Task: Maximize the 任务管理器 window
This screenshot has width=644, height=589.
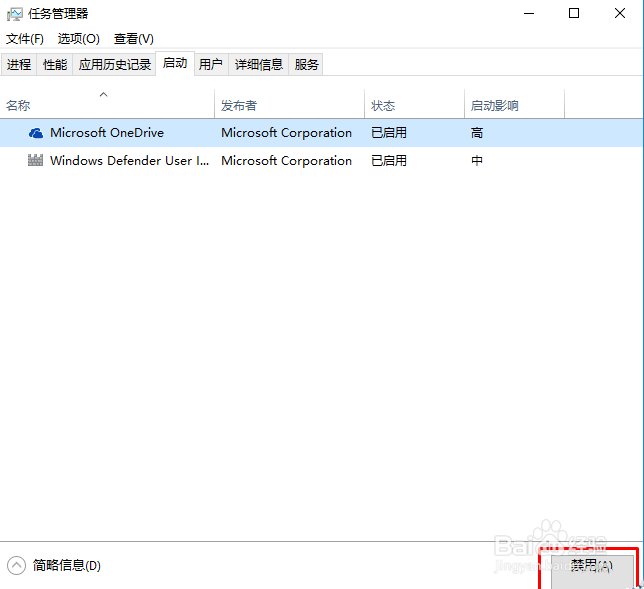Action: (574, 14)
